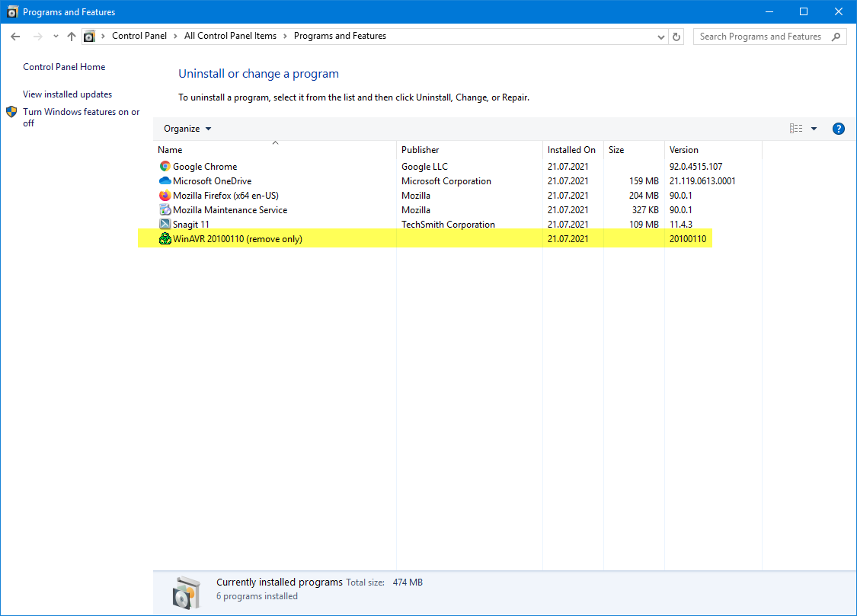Select the Google Chrome row name
Image resolution: width=857 pixels, height=616 pixels.
pos(205,167)
